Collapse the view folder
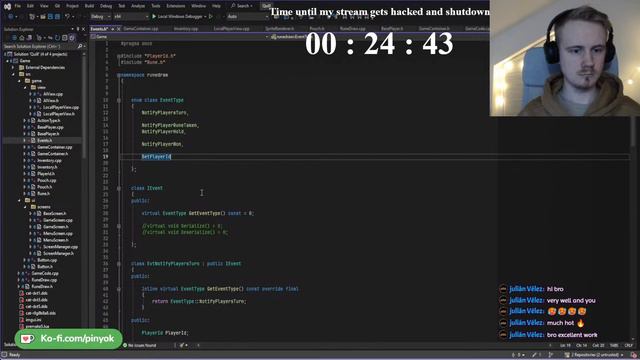Screen dimensions: 640x360 point(25,87)
